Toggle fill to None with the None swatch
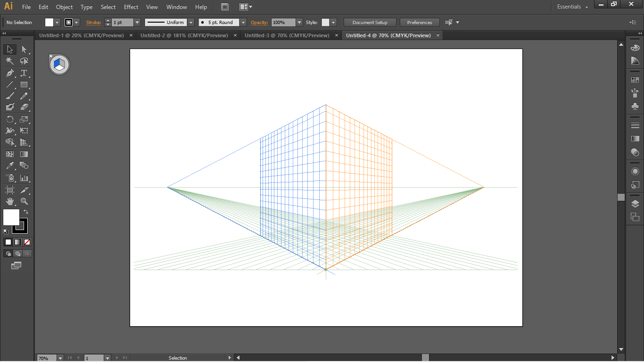 tap(27, 242)
